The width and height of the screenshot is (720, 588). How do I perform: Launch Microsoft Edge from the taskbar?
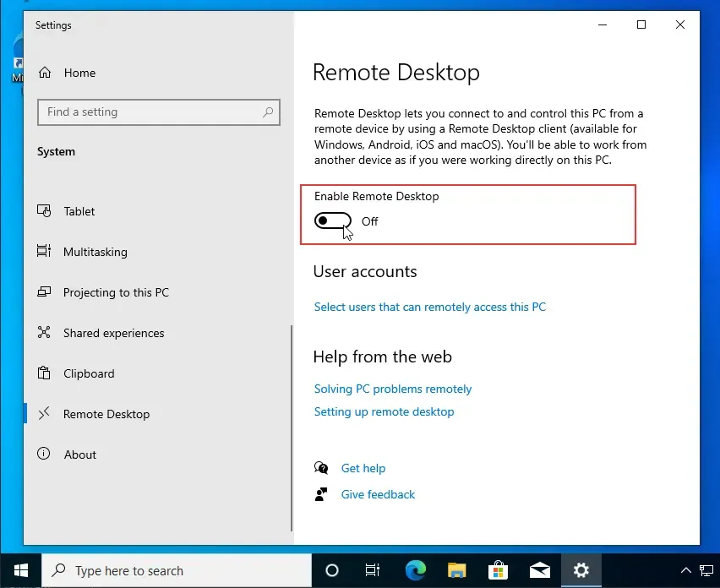pyautogui.click(x=416, y=570)
